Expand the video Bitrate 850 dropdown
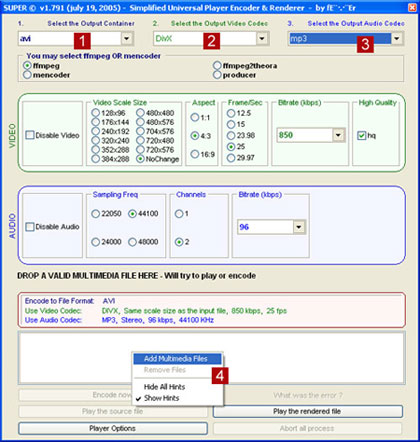Screen dimensions: 420x442 338,135
